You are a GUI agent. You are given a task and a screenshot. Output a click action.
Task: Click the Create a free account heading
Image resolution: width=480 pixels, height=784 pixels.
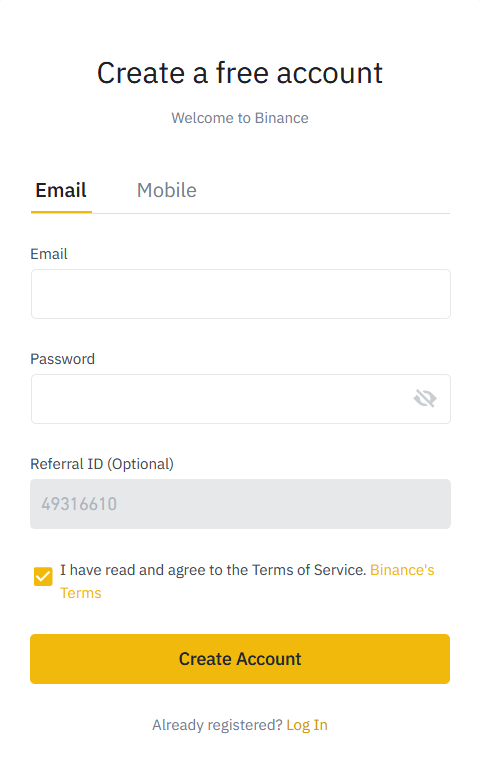(x=240, y=73)
